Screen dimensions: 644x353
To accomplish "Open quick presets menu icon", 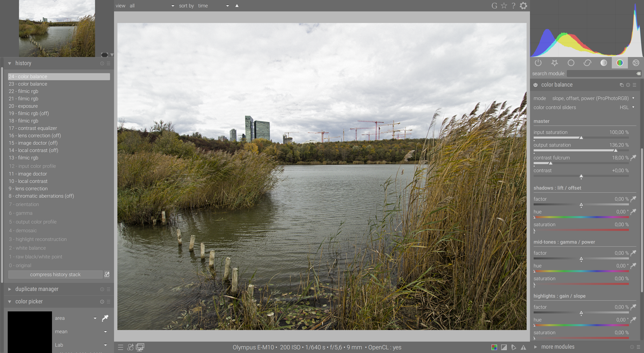I will tap(121, 347).
